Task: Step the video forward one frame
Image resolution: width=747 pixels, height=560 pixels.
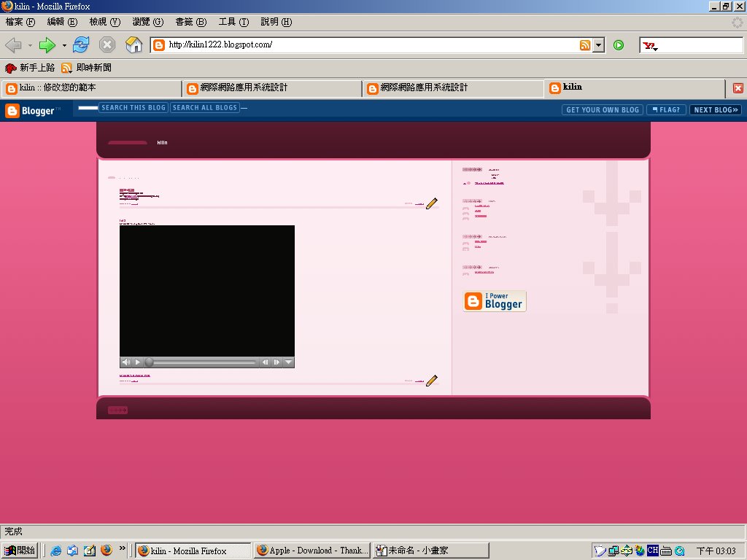Action: (276, 362)
